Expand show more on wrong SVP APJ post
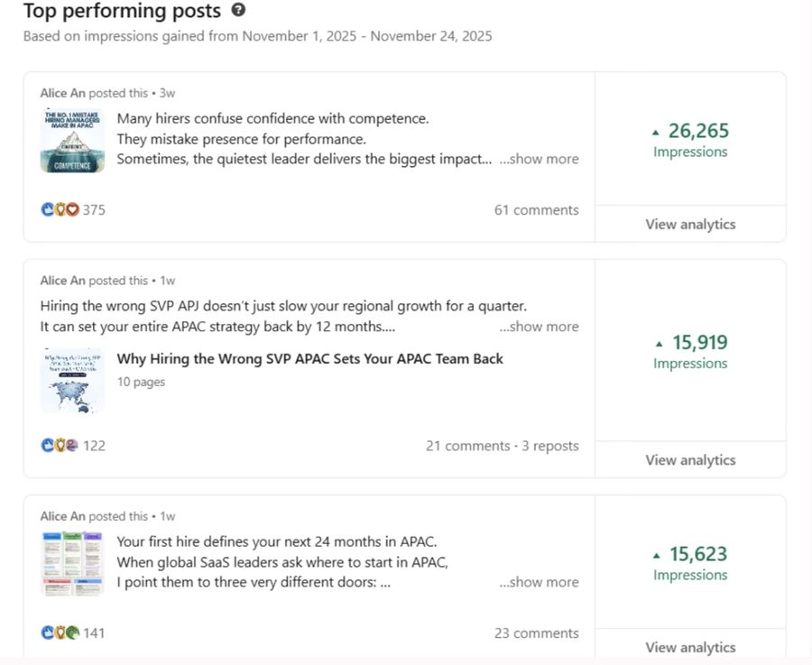Viewport: 812px width, 665px height. 540,327
